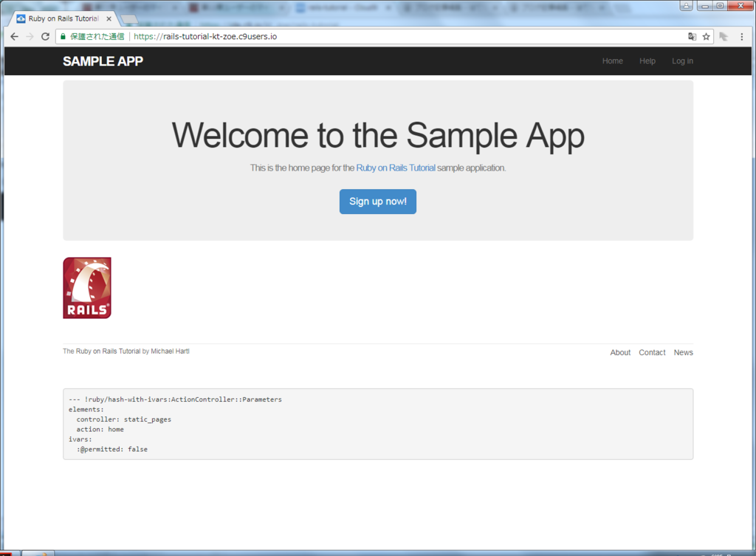This screenshot has height=556, width=756.
Task: Close the Ruby on Rails Tutorial tab
Action: coord(109,18)
